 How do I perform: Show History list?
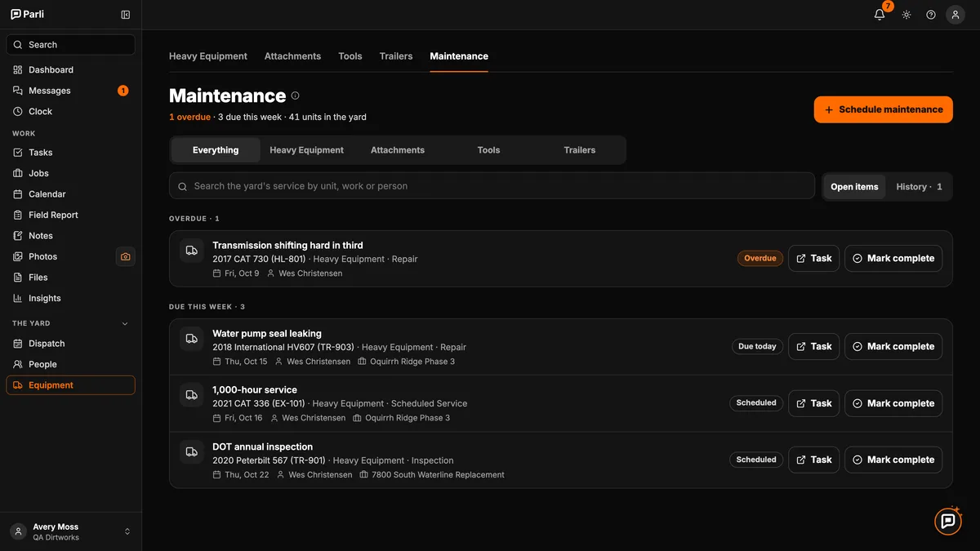pyautogui.click(x=919, y=187)
